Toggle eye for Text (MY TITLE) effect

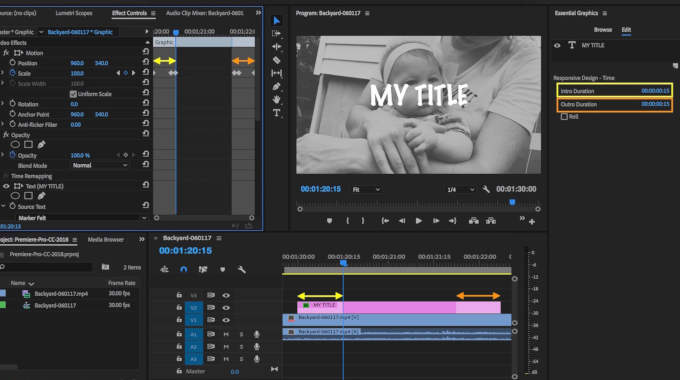[6, 186]
